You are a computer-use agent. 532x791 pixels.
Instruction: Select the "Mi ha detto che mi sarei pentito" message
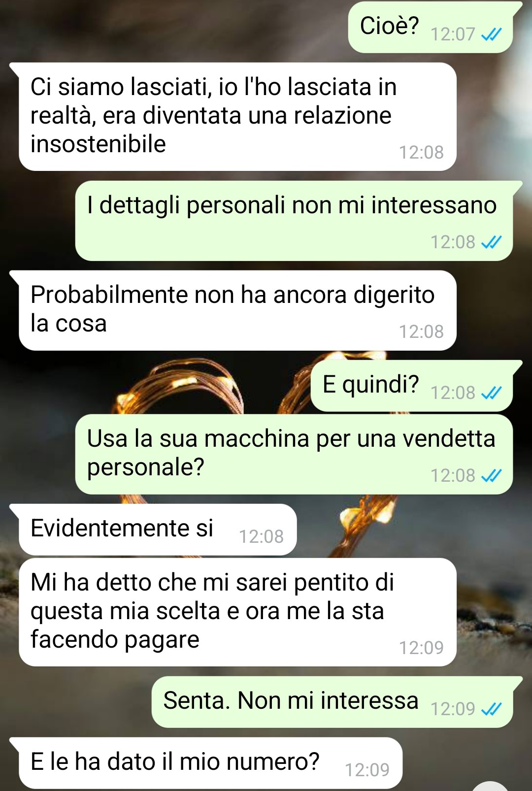pyautogui.click(x=237, y=612)
